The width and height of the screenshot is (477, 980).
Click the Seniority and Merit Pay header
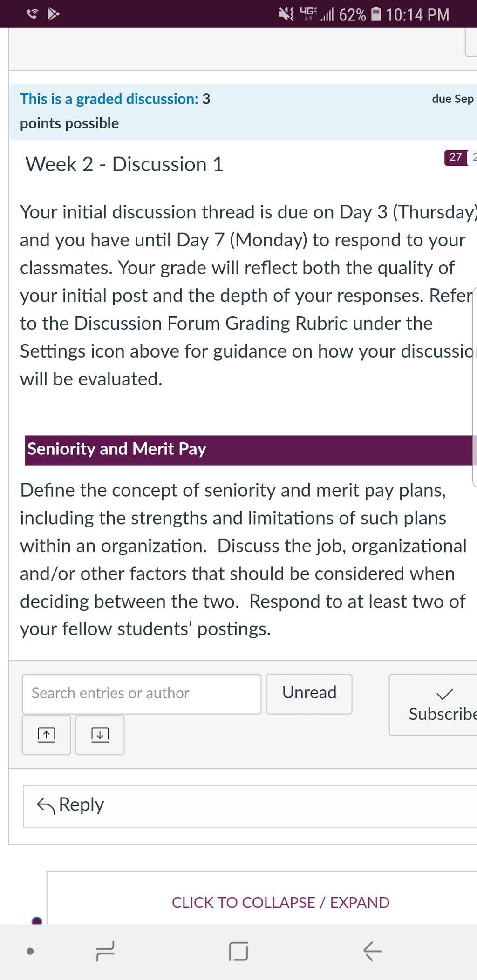pyautogui.click(x=248, y=450)
